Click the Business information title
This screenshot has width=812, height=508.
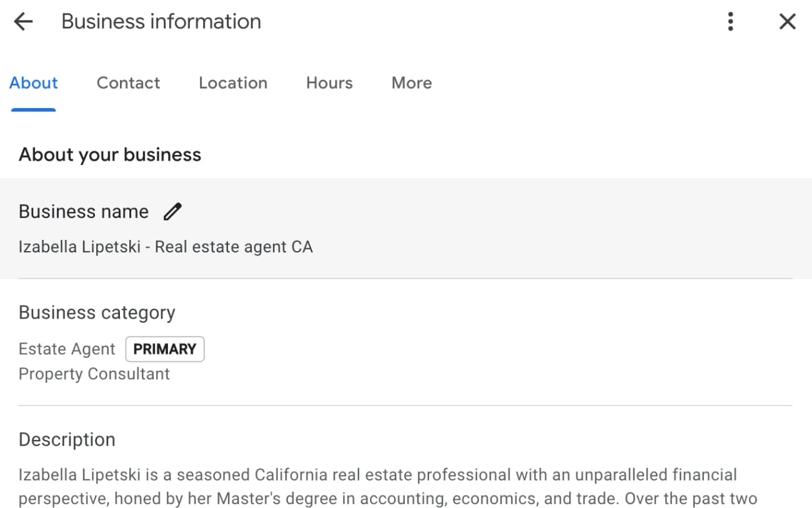point(161,22)
